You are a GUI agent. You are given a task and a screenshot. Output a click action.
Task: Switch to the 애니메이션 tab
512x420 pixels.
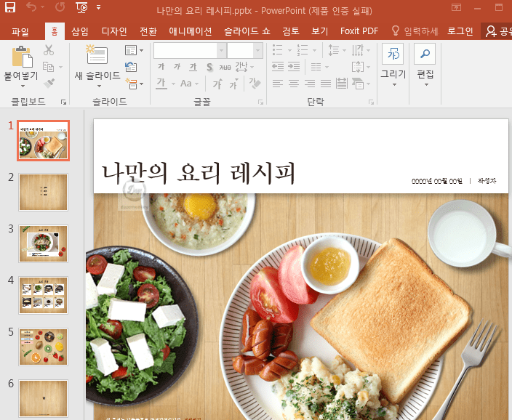click(190, 31)
